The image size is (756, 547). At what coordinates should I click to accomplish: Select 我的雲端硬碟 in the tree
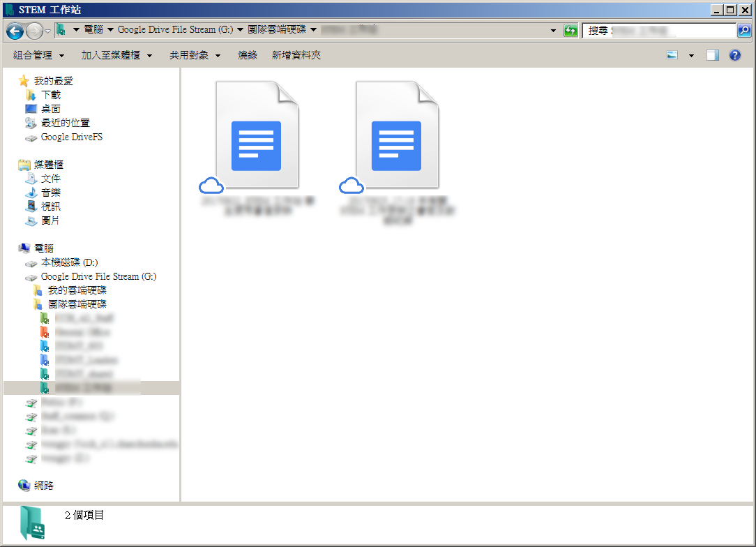[77, 290]
